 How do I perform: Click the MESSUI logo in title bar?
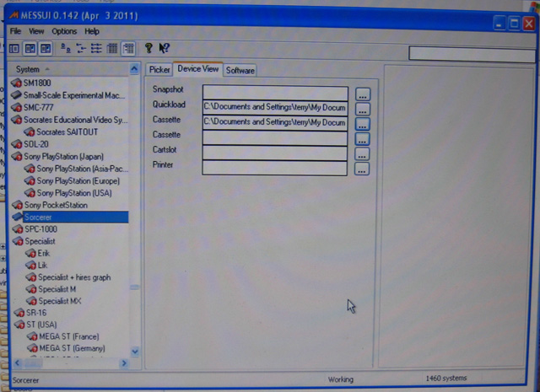pyautogui.click(x=13, y=15)
